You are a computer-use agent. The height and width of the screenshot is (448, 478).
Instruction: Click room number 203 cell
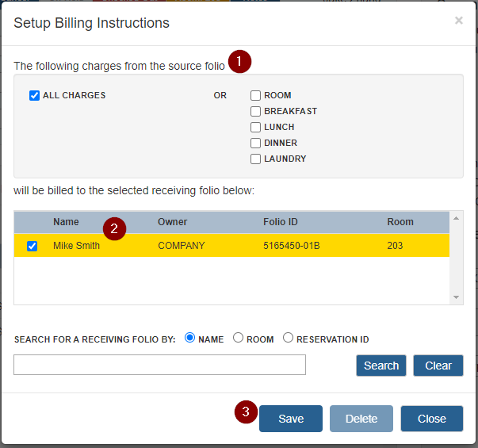click(x=395, y=246)
